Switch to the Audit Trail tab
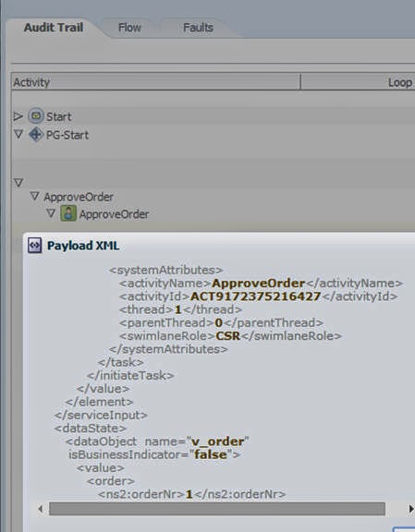Viewport: 415px width, 532px height. coord(54,28)
